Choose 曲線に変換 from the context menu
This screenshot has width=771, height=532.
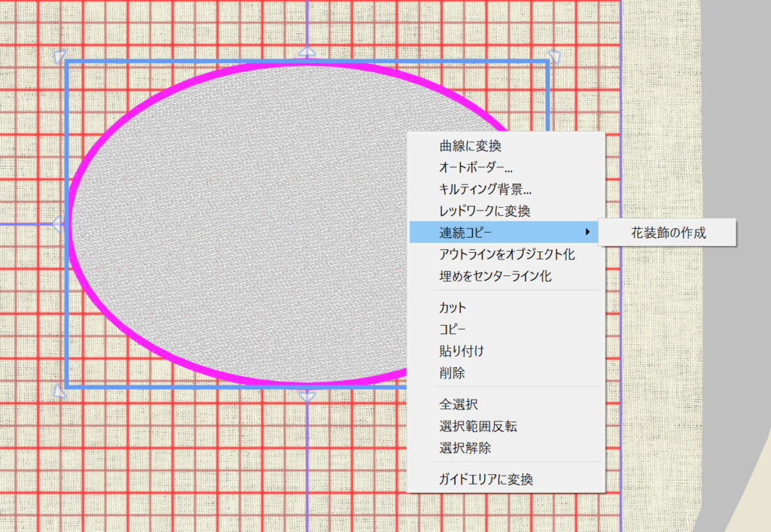(470, 146)
